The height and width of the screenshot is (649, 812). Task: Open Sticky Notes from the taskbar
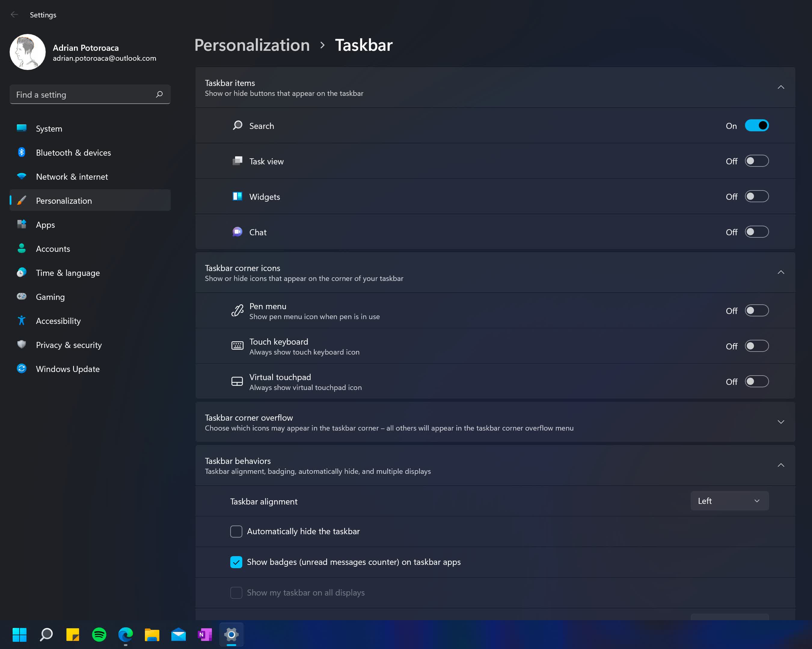[73, 635]
